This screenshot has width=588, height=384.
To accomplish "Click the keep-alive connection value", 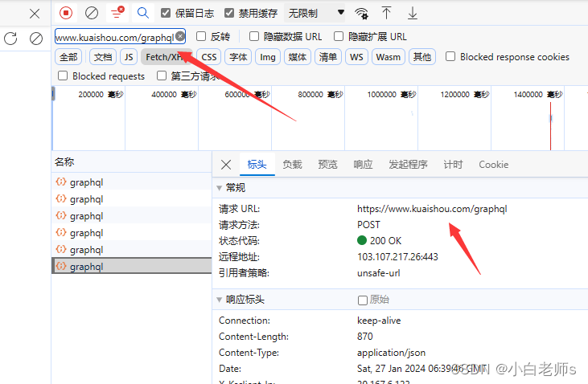I will (379, 321).
